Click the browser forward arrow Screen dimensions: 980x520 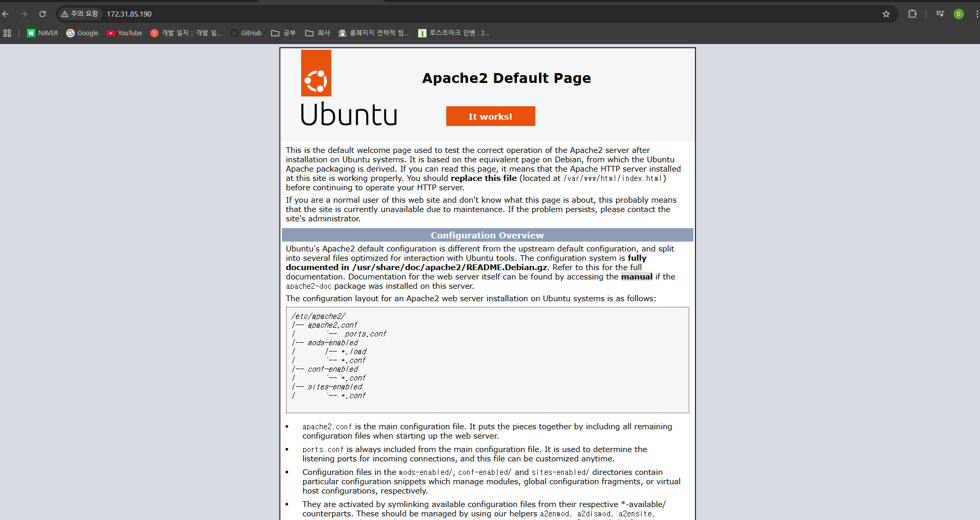click(x=24, y=14)
